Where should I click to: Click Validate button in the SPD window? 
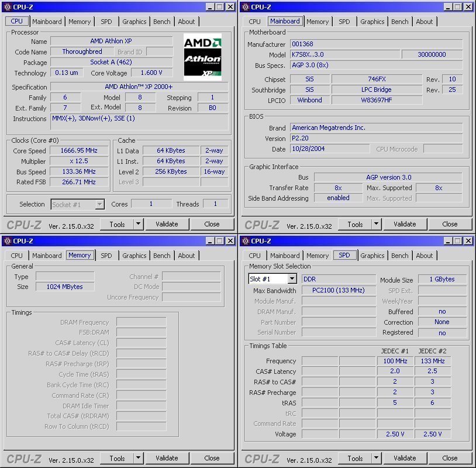pos(405,458)
